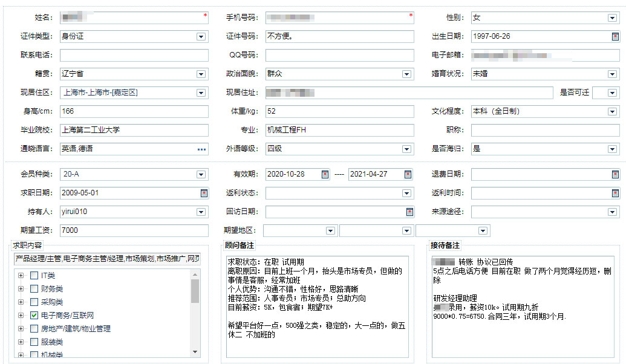626x364 pixels.
Task: Check the 服装类 checkbox
Action: coord(34,342)
